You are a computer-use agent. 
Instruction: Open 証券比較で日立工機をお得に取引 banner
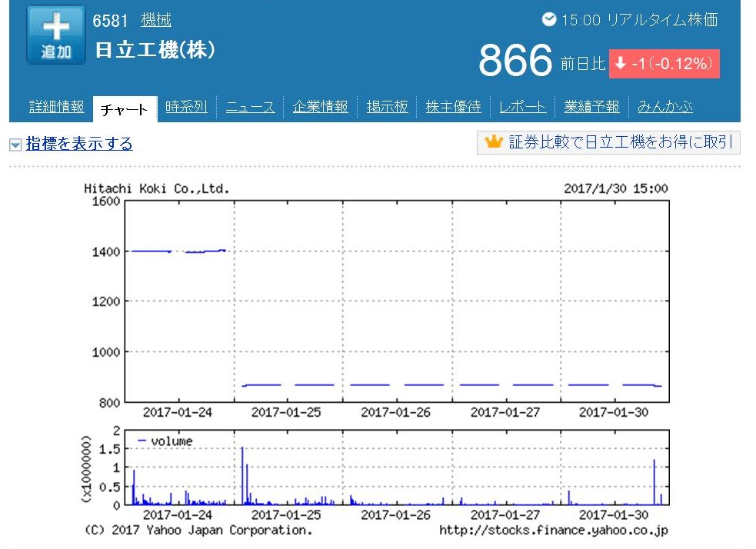[x=608, y=143]
